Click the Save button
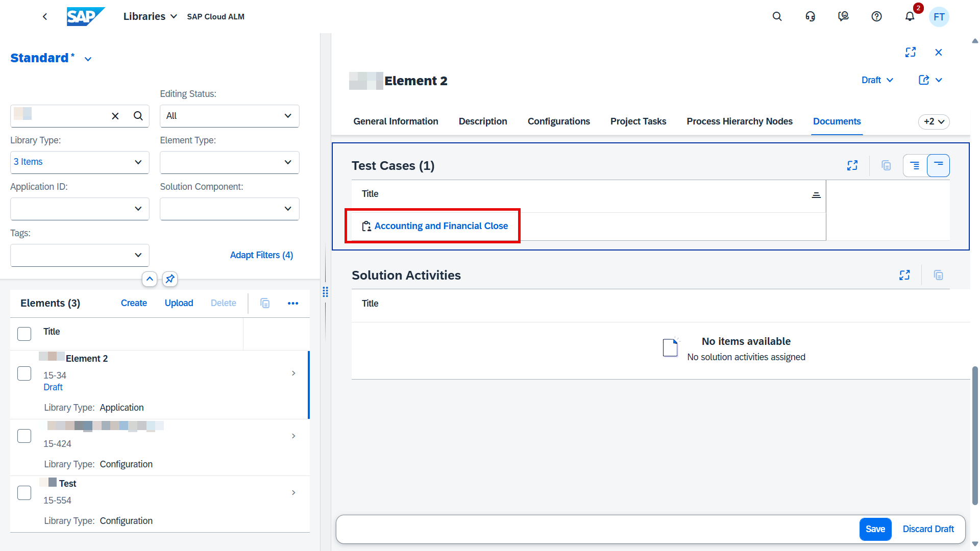Image resolution: width=980 pixels, height=551 pixels. click(x=875, y=529)
